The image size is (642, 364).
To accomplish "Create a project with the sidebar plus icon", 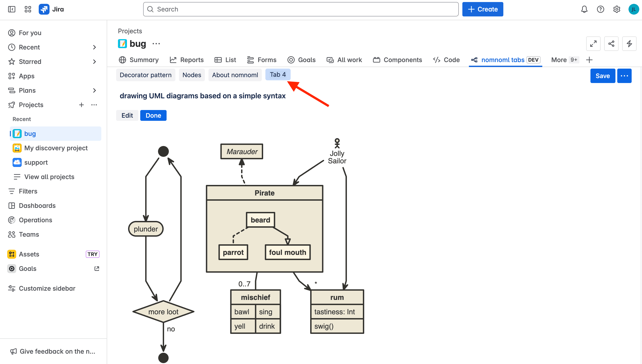I will 81,105.
